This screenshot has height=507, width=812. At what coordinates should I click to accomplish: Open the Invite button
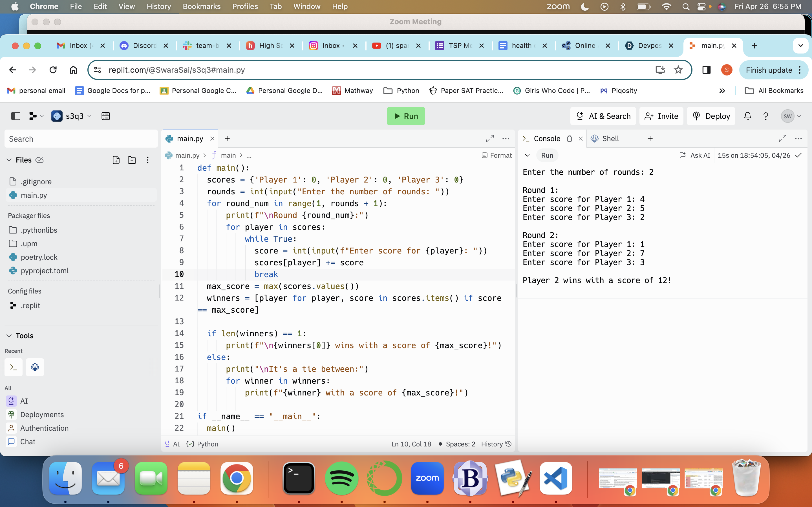click(x=661, y=116)
